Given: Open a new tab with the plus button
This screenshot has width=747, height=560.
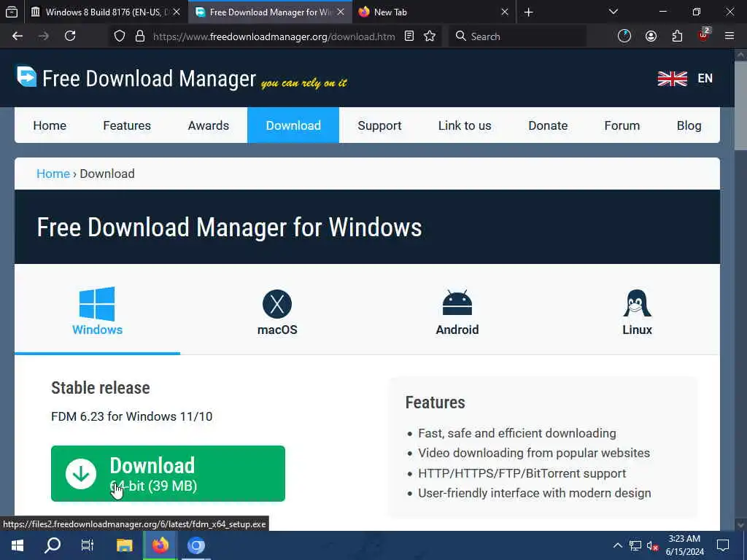Looking at the screenshot, I should tap(528, 12).
